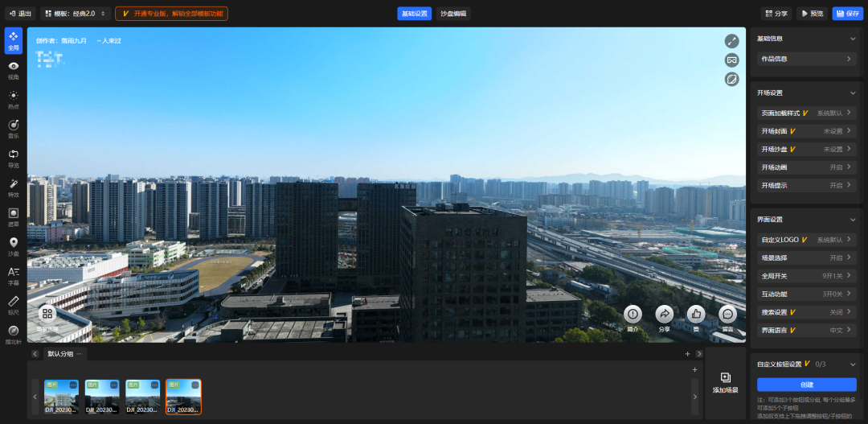Click the 留言 comment bubble icon
The height and width of the screenshot is (424, 868).
(727, 315)
